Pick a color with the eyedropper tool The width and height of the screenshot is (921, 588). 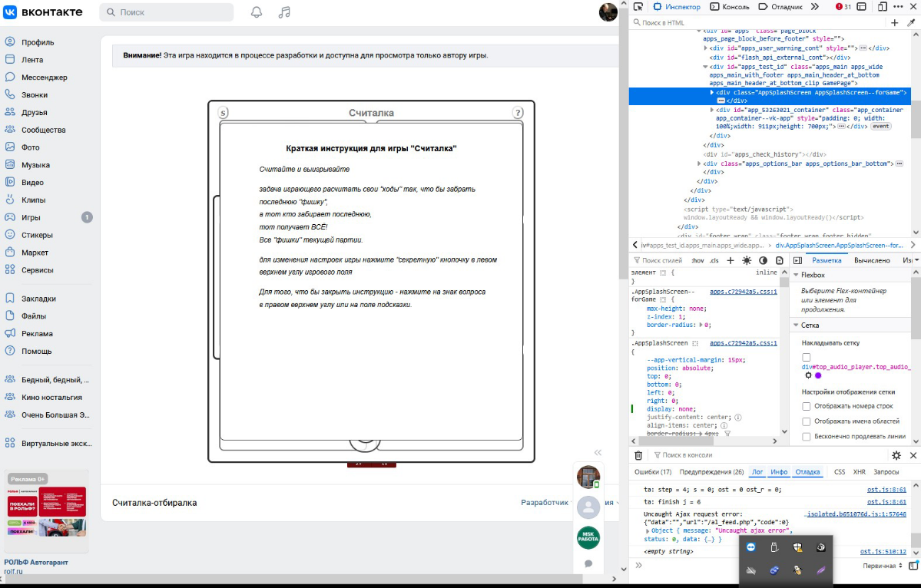pyautogui.click(x=911, y=22)
